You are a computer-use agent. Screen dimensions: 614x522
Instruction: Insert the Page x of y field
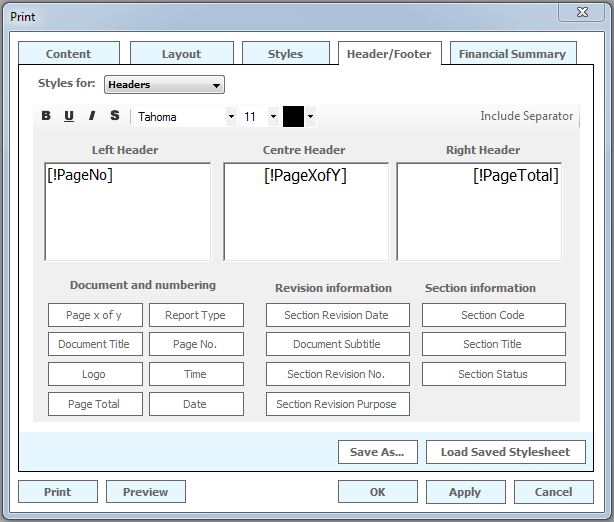(95, 315)
